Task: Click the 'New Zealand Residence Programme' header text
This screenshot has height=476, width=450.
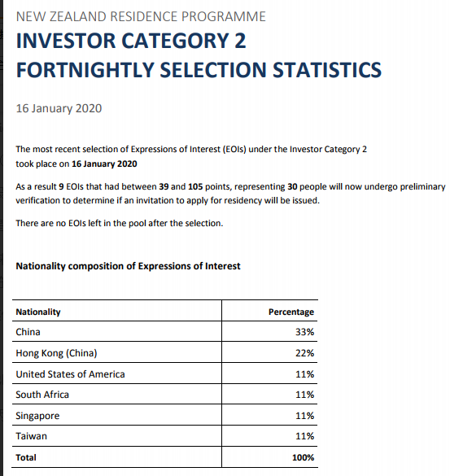Action: (x=141, y=16)
